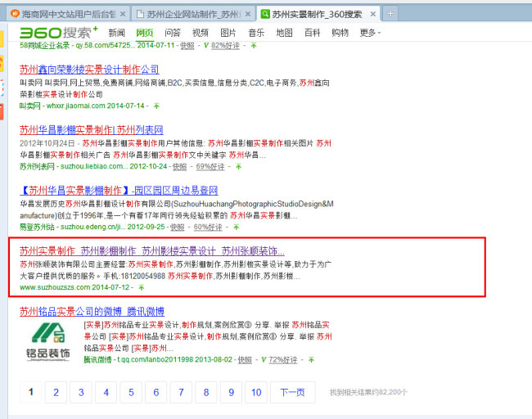Open result 苏州实景制作 苏州影棚制作 张顺装饰
532x419 pixels.
click(x=152, y=251)
